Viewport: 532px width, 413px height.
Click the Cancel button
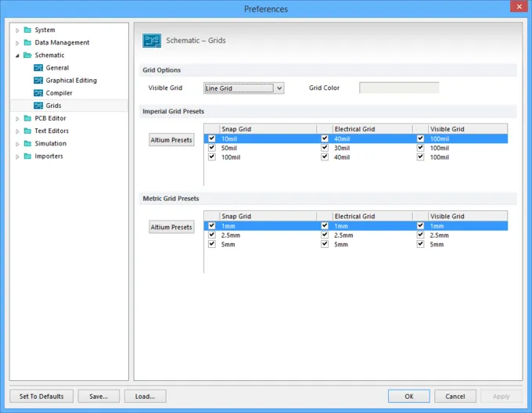(455, 396)
